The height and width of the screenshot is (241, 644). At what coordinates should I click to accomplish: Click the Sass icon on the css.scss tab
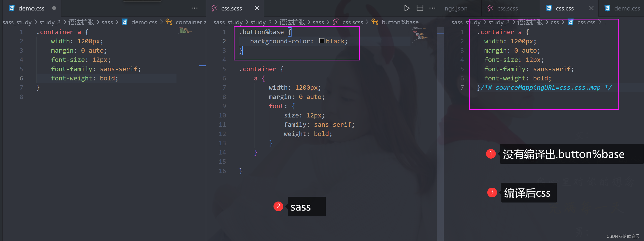click(x=215, y=8)
